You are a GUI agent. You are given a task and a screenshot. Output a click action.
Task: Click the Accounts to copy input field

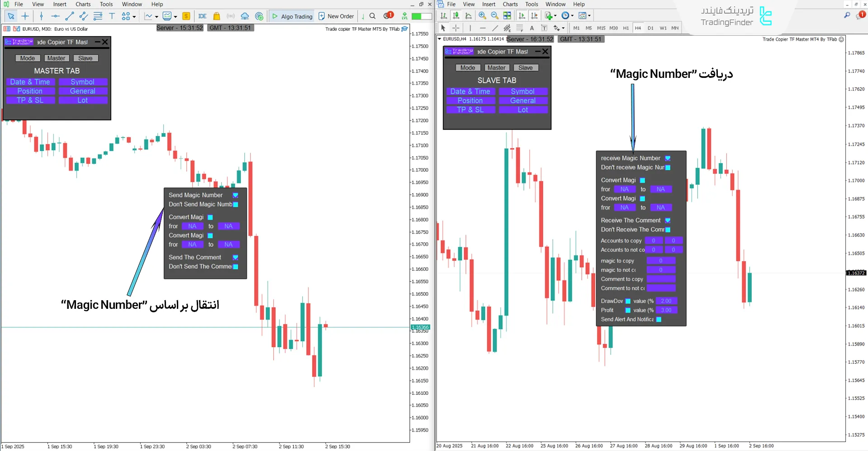pos(653,240)
